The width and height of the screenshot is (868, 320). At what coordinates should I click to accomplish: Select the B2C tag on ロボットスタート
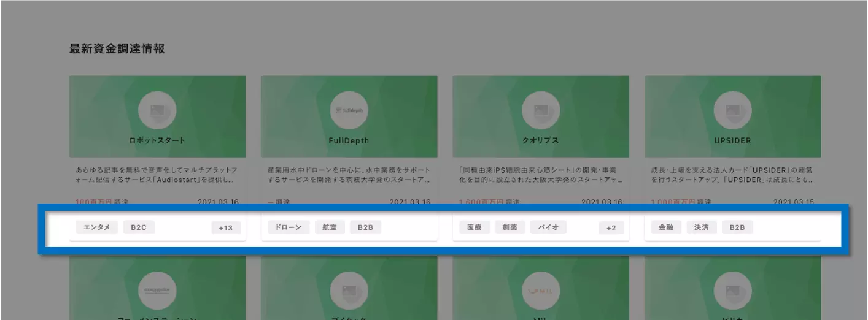[x=139, y=227]
